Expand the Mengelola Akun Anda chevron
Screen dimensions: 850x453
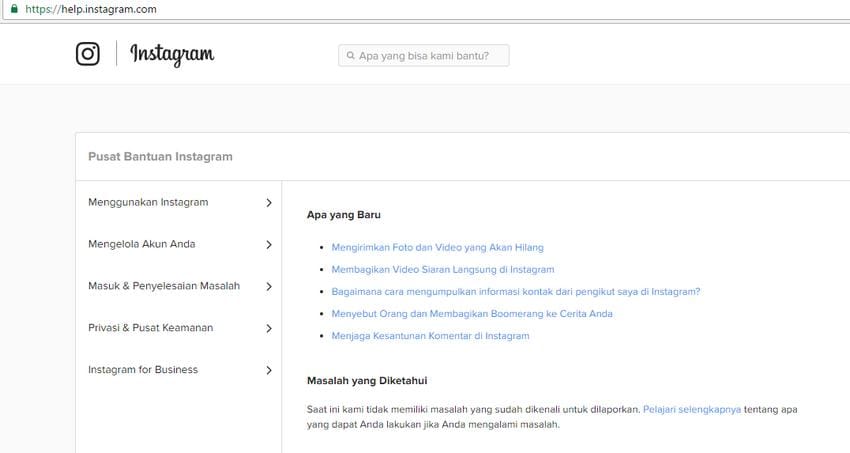[268, 245]
